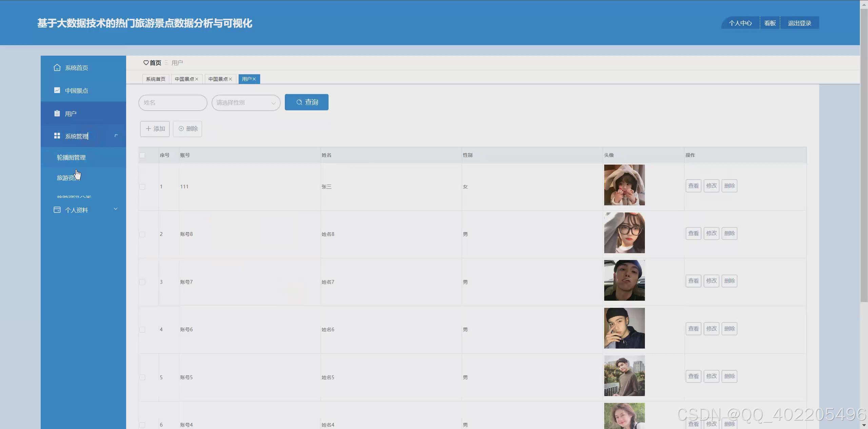Collapse the 系统管理 sidebar section

pos(116,136)
